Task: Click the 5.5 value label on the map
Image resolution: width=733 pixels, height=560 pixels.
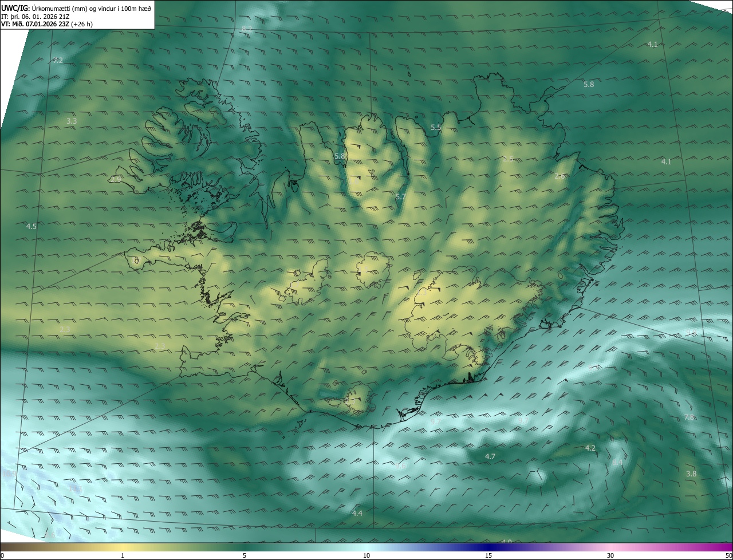Action: click(436, 127)
